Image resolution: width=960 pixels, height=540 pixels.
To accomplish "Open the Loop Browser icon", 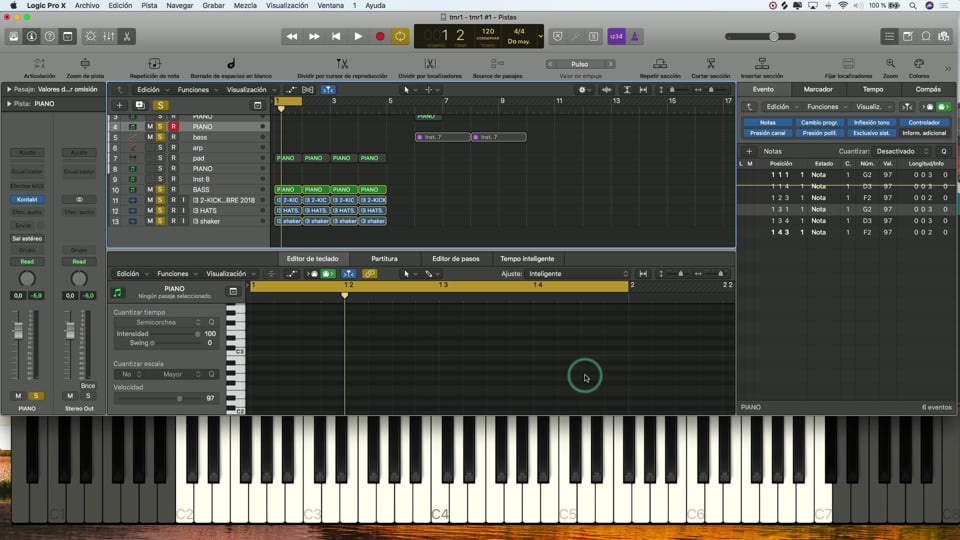I will click(926, 37).
